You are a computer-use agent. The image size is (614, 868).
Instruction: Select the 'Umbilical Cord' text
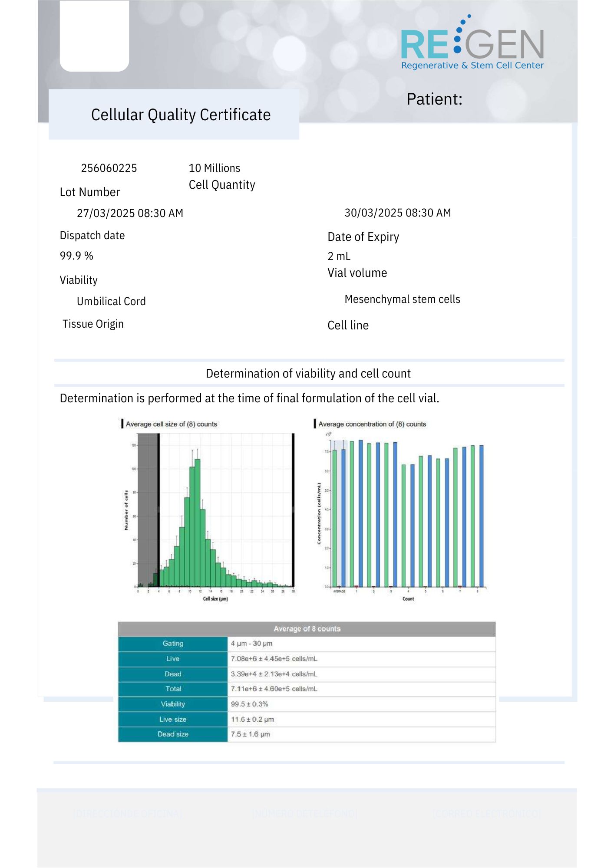point(111,301)
